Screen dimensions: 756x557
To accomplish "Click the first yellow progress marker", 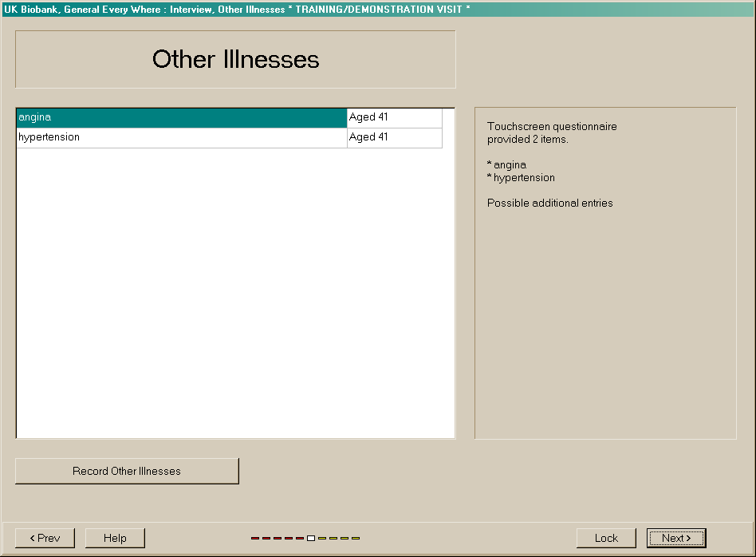I will coord(322,539).
